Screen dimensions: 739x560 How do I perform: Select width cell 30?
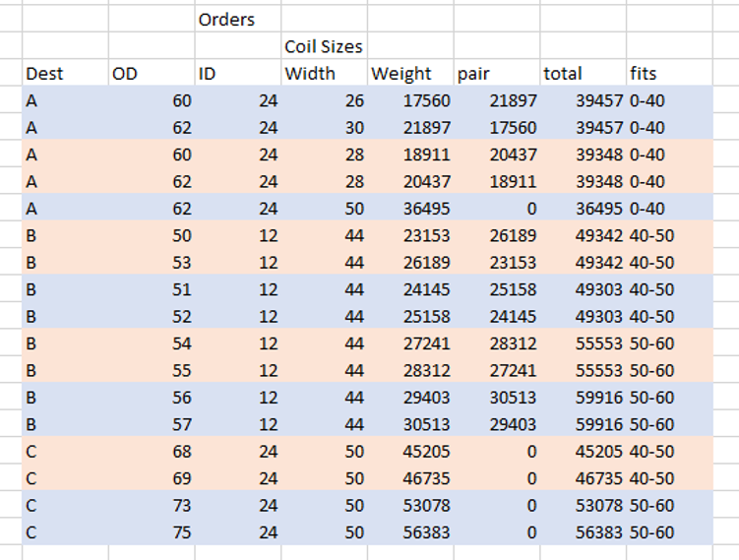[325, 127]
